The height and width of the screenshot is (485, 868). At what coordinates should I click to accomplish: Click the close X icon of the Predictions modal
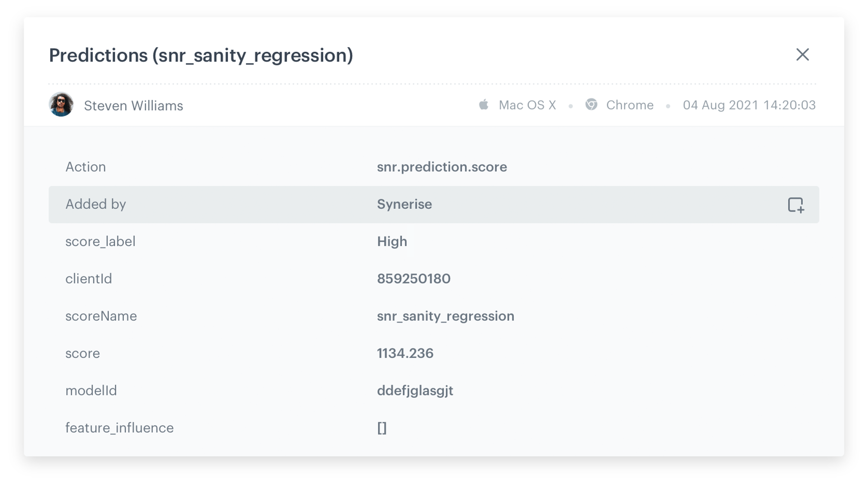pyautogui.click(x=803, y=54)
